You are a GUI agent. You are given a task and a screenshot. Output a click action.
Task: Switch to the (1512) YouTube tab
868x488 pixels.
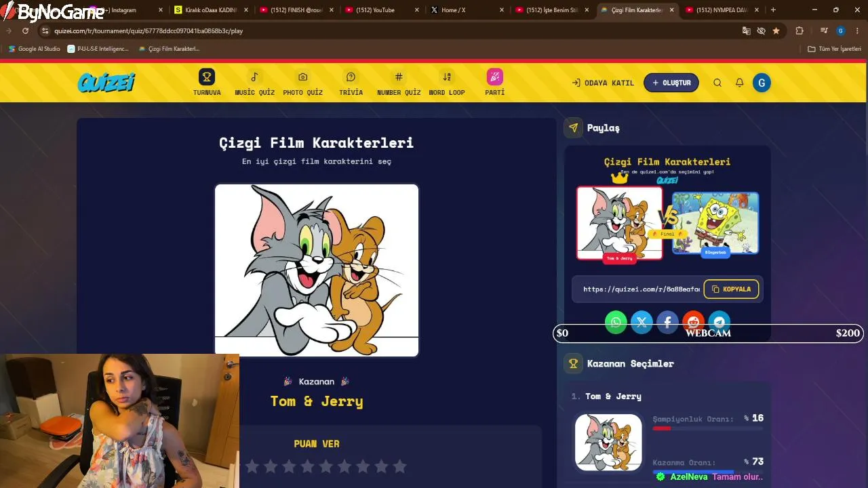381,10
